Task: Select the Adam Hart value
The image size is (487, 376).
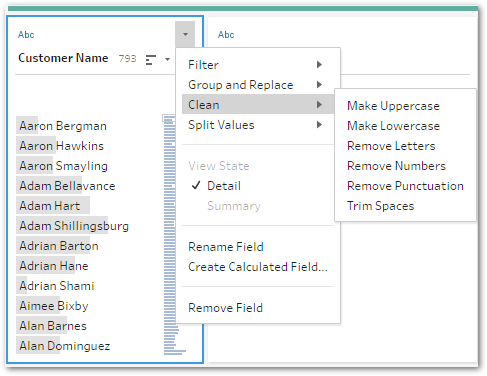Action: click(50, 206)
